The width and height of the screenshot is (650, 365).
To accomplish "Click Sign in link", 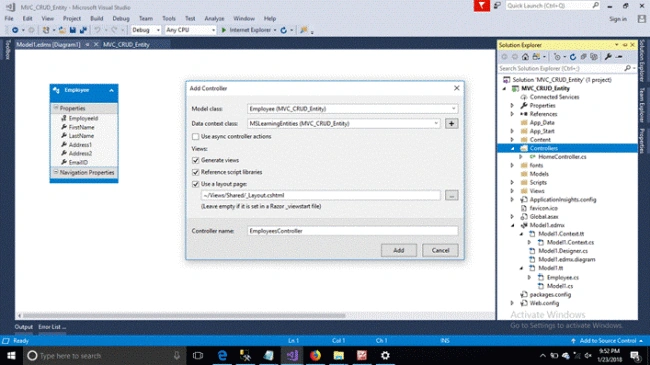I will pos(618,19).
